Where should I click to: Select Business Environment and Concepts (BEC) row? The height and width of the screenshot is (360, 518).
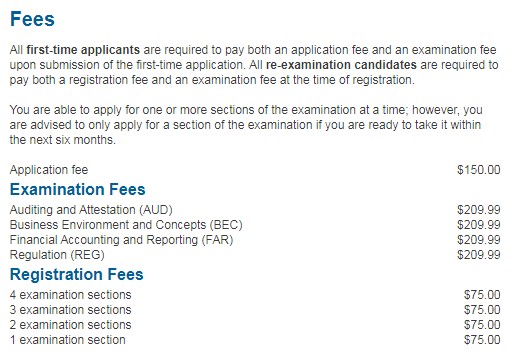255,225
